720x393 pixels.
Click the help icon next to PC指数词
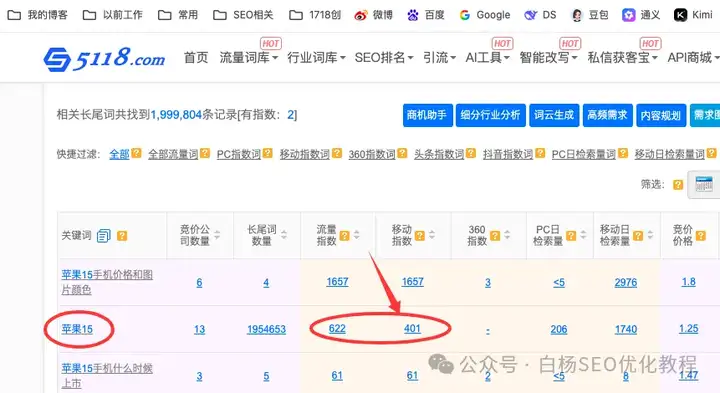pyautogui.click(x=268, y=153)
